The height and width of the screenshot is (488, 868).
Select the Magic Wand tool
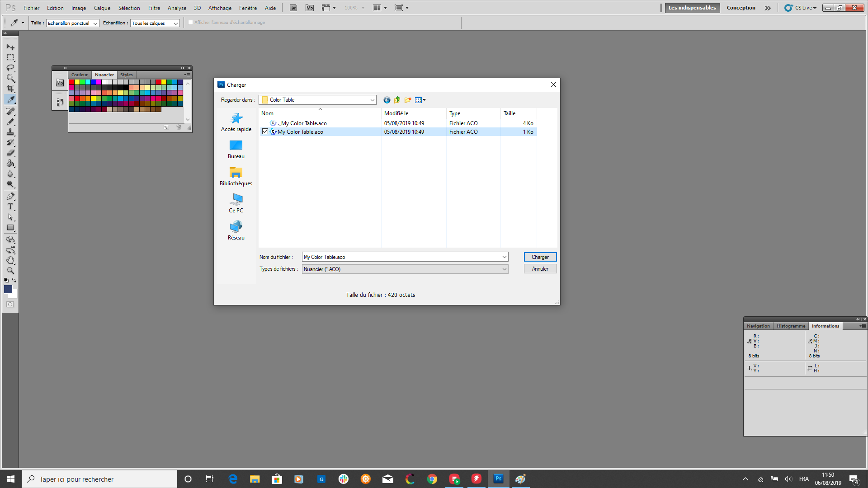pos(10,78)
